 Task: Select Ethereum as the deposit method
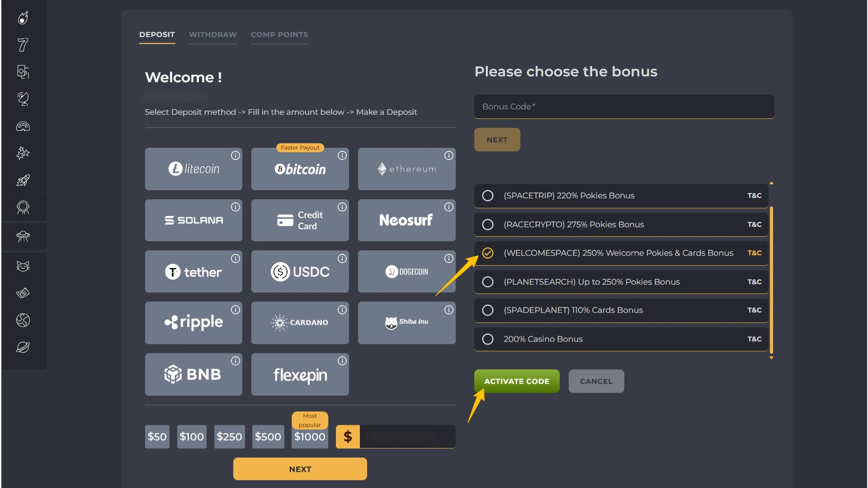tap(406, 169)
